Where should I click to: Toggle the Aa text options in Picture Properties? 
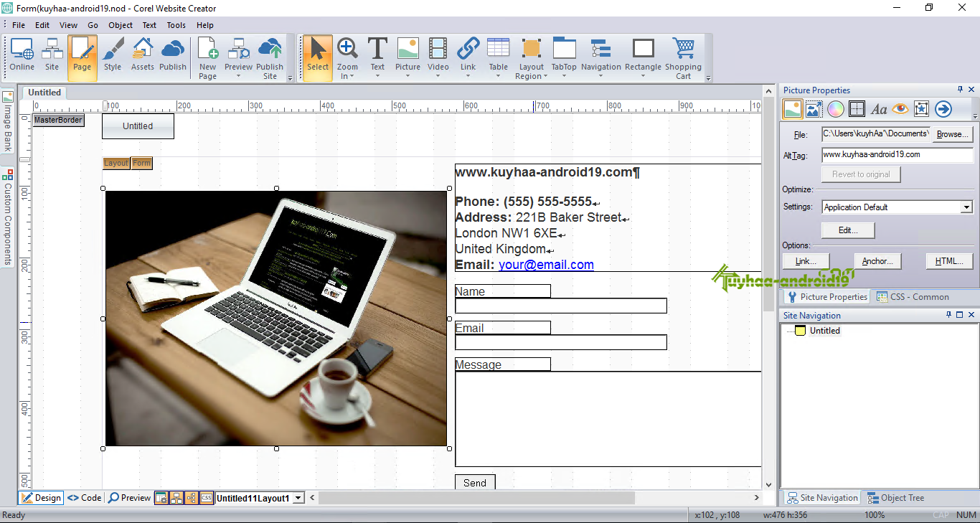click(x=880, y=108)
